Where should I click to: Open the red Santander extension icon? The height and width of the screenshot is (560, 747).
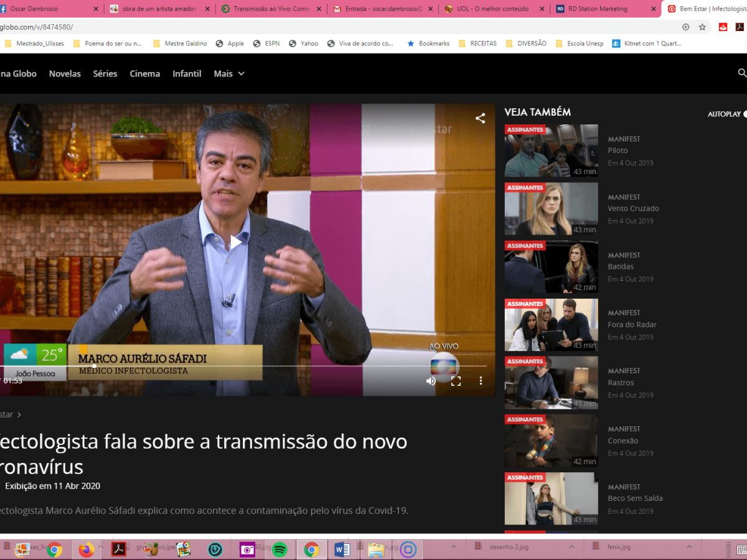[x=723, y=27]
